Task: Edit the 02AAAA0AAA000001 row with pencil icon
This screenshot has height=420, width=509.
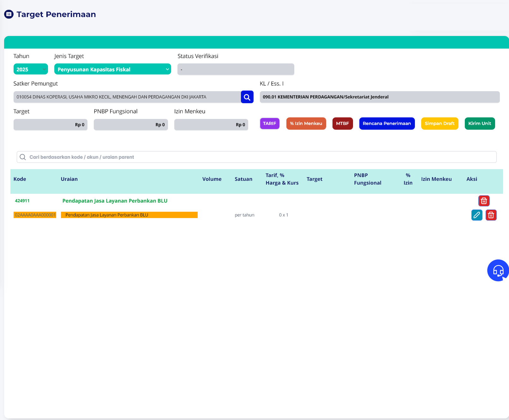Action: coord(476,215)
